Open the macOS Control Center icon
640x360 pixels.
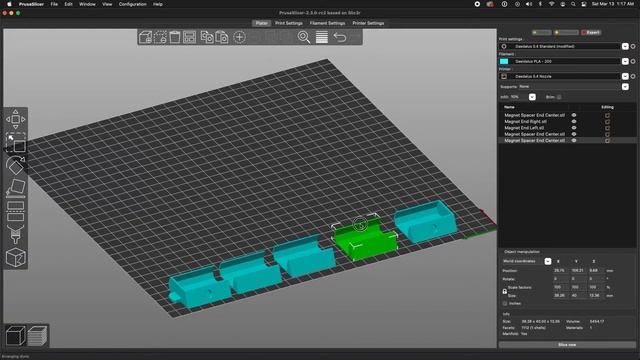point(584,4)
